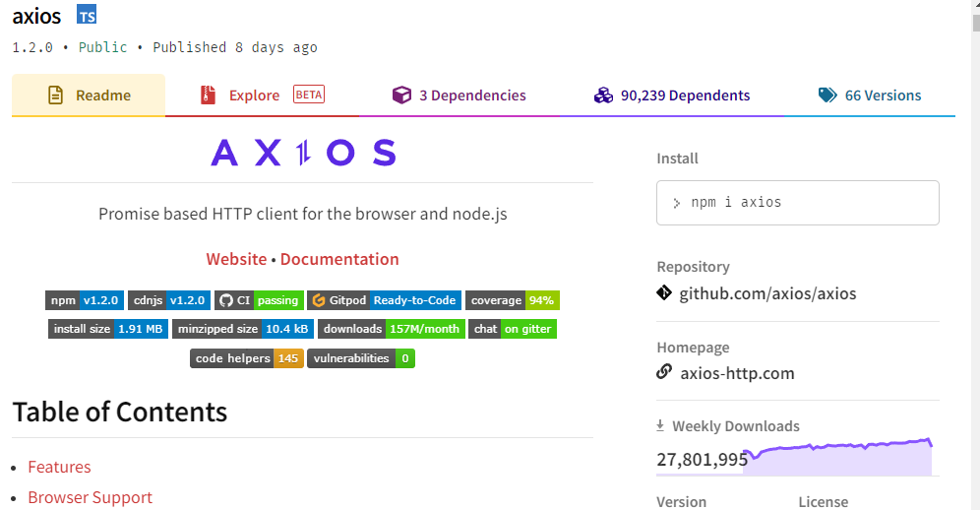Click the npm v1.2.0 badge
Image resolution: width=980 pixels, height=510 pixels.
click(x=85, y=300)
